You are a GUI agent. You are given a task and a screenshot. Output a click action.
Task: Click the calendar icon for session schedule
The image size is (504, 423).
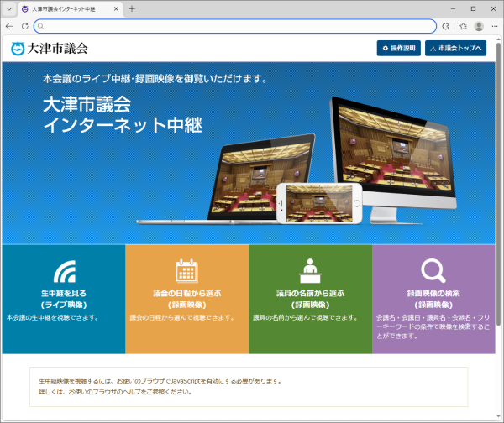pyautogui.click(x=186, y=270)
